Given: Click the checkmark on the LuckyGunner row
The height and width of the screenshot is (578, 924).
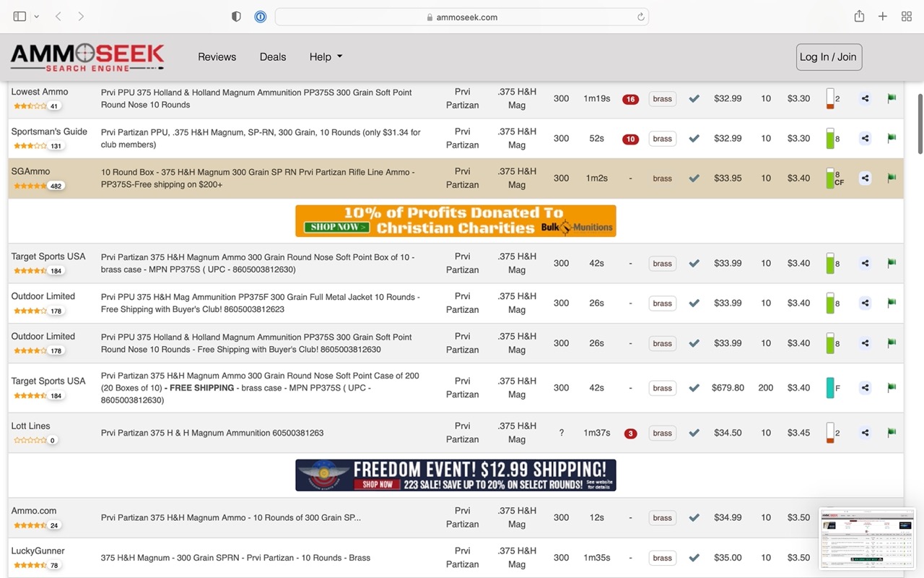Looking at the screenshot, I should (x=694, y=558).
